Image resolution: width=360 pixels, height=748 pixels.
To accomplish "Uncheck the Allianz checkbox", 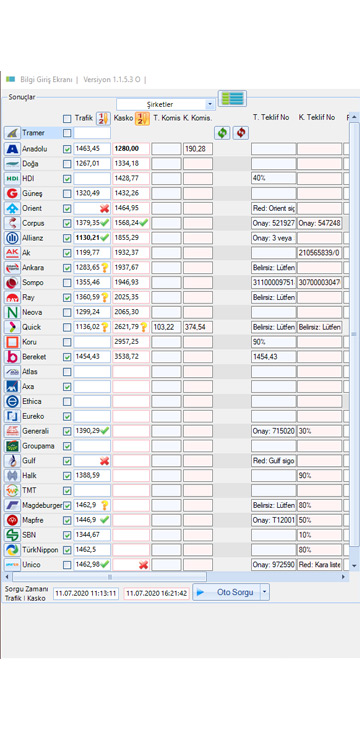I will pos(67,238).
